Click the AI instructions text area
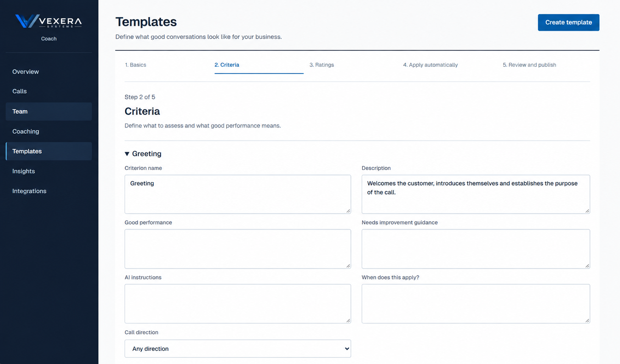This screenshot has width=620, height=364. pos(237,304)
